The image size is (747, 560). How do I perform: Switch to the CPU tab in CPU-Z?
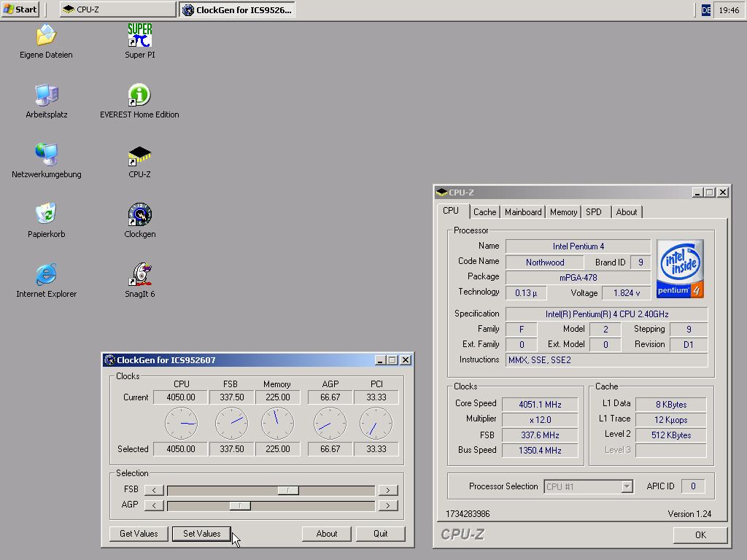451,211
